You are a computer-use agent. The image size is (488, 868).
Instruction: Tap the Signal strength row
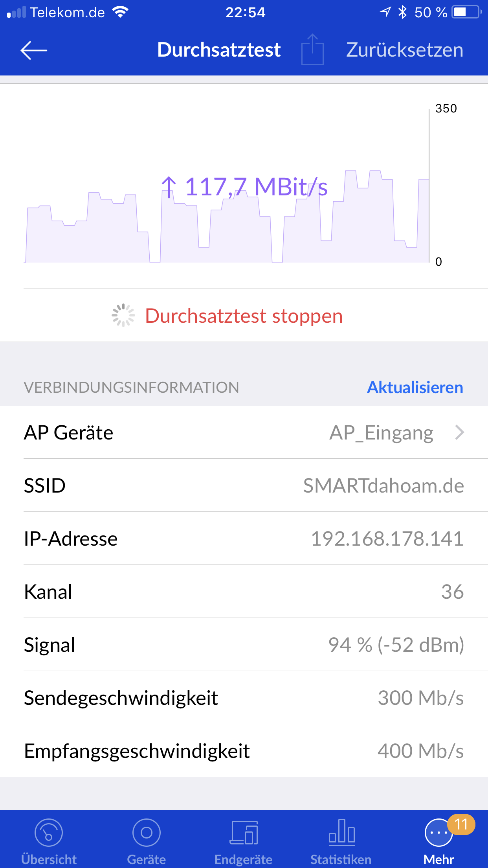coord(244,645)
